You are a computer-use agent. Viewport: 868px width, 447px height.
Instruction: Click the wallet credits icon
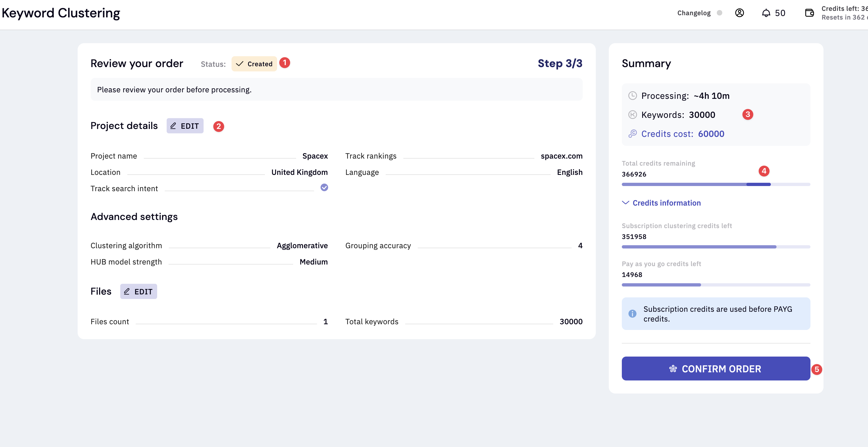pos(809,13)
